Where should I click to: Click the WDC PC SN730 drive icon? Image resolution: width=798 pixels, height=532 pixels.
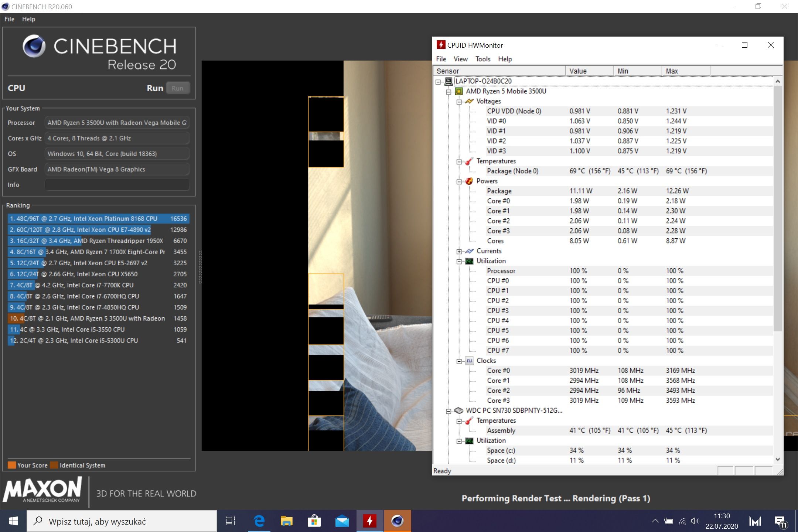[458, 410]
